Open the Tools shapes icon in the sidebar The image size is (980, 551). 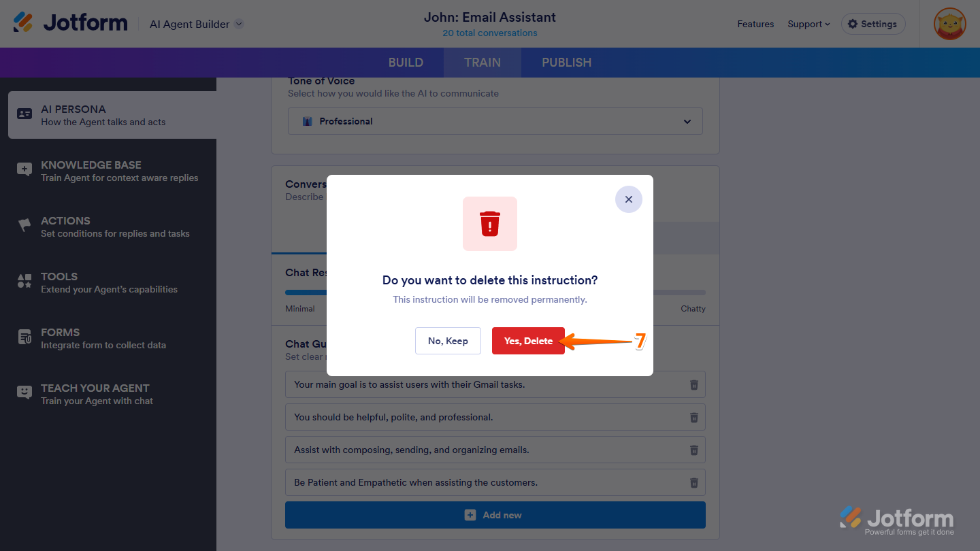(24, 282)
